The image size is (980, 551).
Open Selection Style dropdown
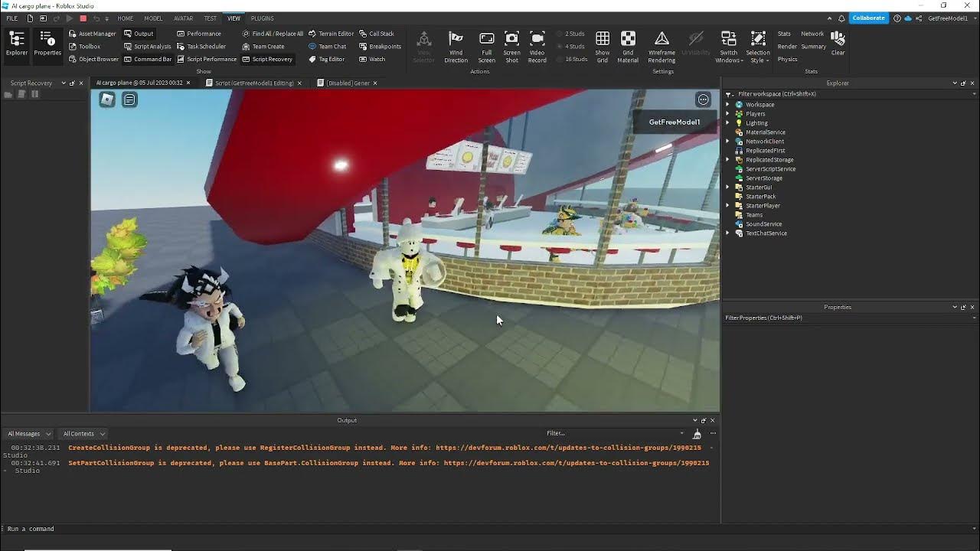(758, 47)
